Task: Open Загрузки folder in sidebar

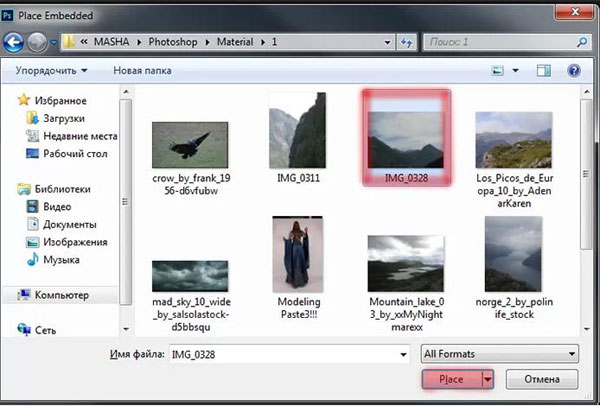Action: tap(64, 118)
